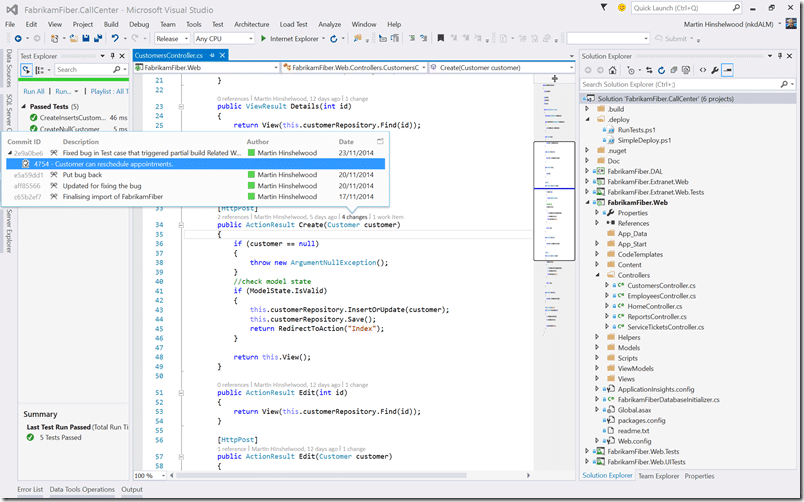Collapse the Controllers folder in Solution Explorer
Viewport: 804px width, 502px height.
[x=597, y=275]
